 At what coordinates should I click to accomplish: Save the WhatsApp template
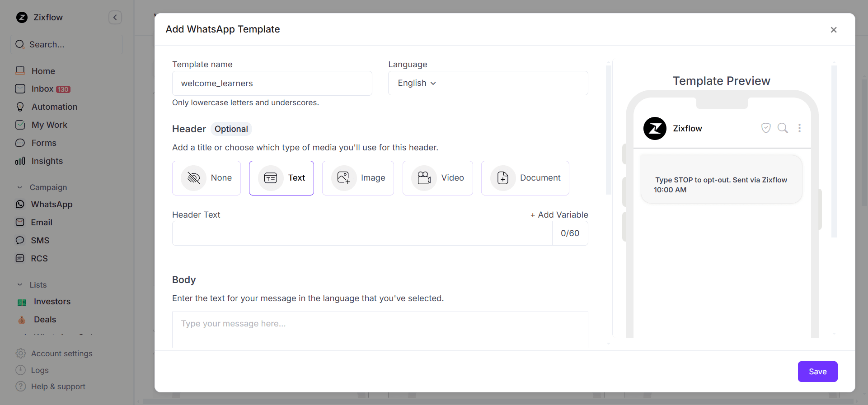817,372
